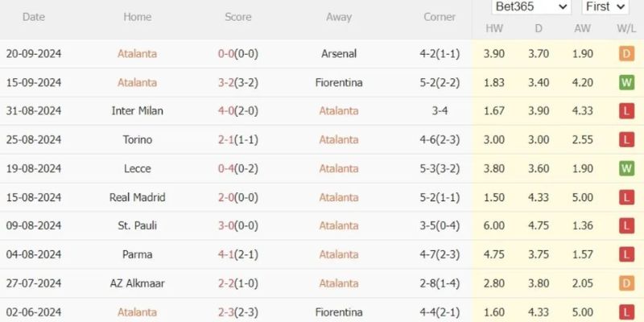
Task: Click the Score column header
Action: [x=237, y=17]
